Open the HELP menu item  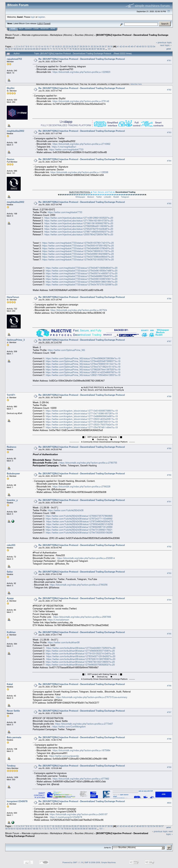[x=21, y=29]
